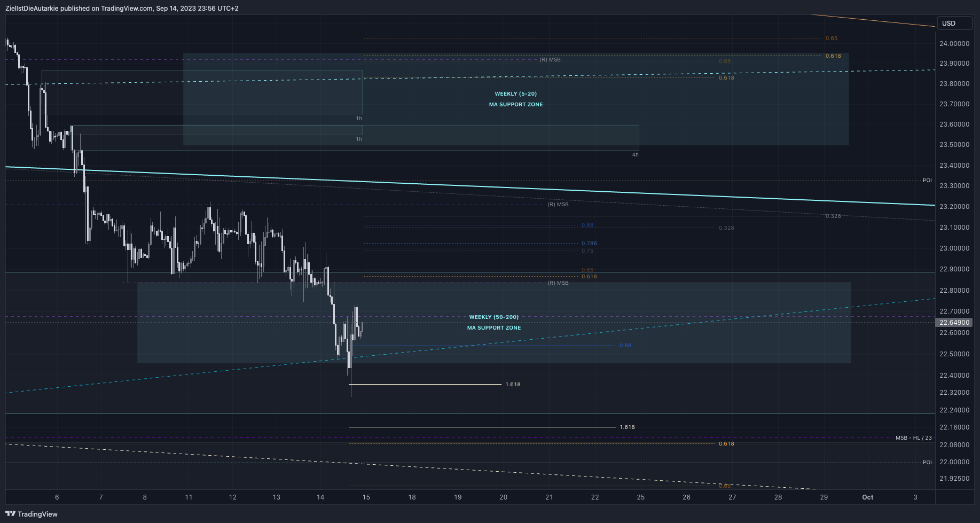Image resolution: width=980 pixels, height=523 pixels.
Task: Click the 18 date on the time axis
Action: tap(412, 497)
